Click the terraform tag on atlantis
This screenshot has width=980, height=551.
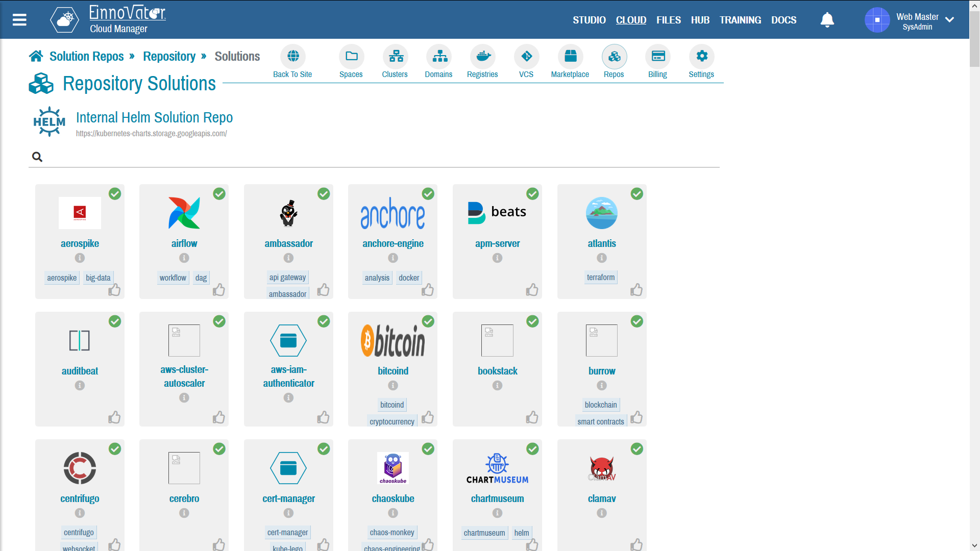tap(601, 277)
